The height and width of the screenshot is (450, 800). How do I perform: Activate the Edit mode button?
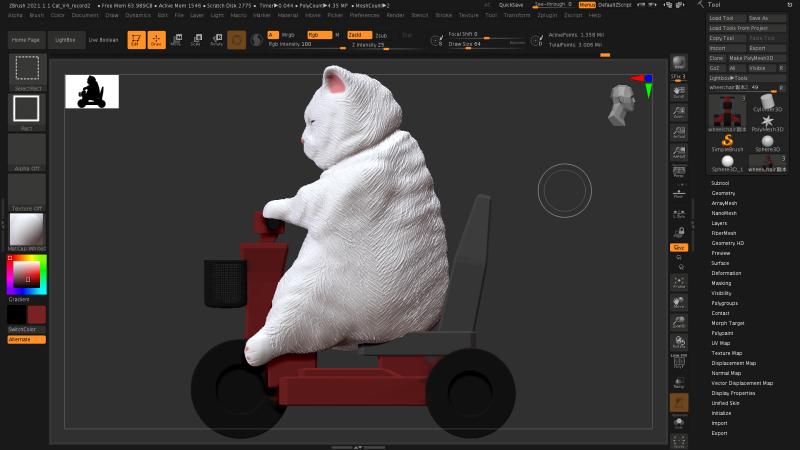point(135,40)
